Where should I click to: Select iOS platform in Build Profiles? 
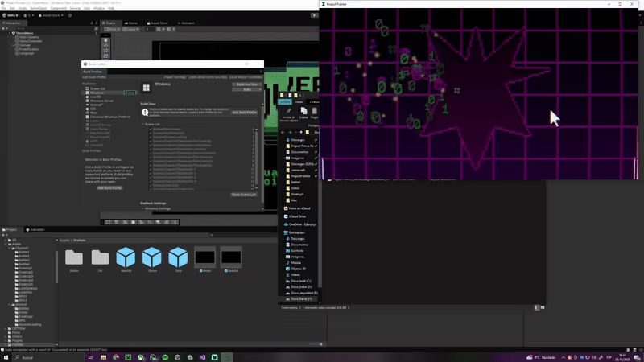(93, 109)
